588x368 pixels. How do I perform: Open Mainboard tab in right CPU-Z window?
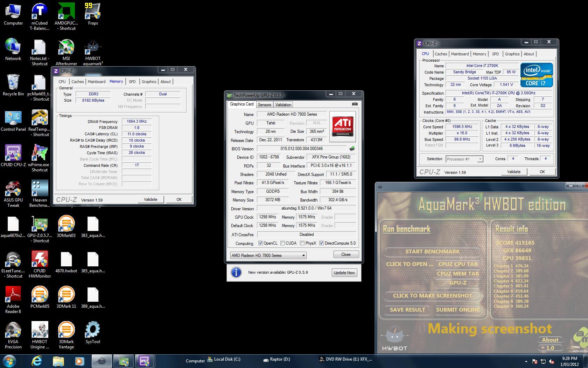[x=460, y=54]
